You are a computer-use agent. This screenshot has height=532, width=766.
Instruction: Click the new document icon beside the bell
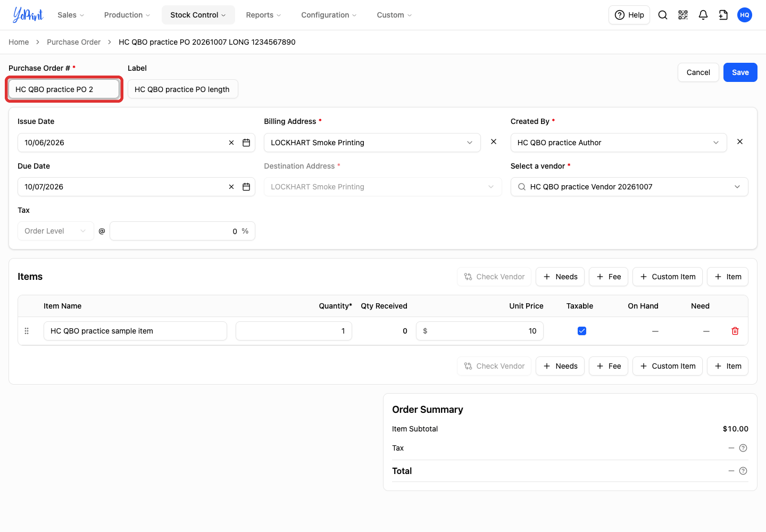point(723,15)
